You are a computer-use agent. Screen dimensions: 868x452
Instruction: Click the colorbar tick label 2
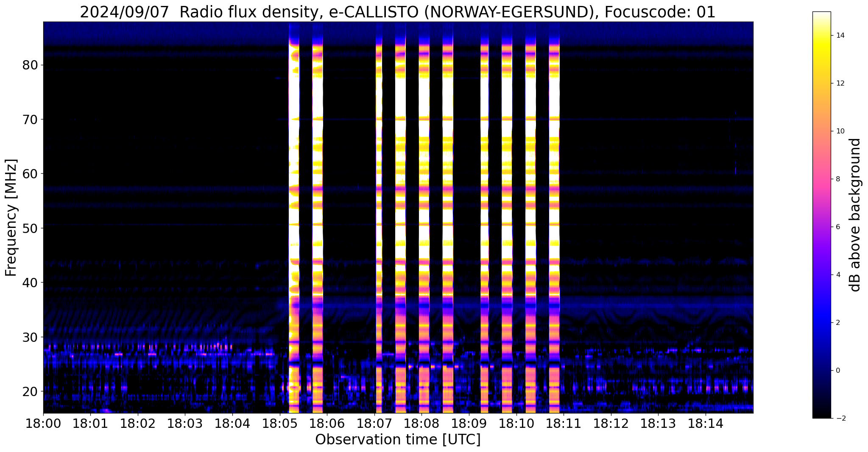(x=837, y=323)
